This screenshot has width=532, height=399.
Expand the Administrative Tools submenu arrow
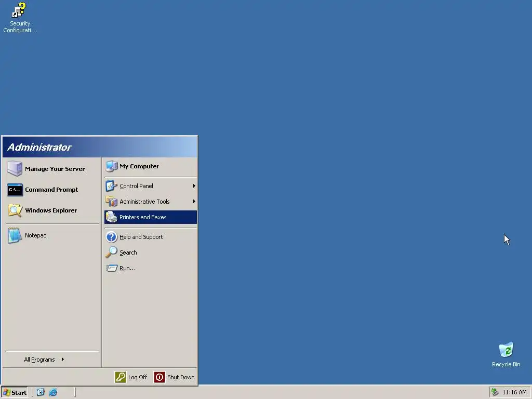[194, 202]
